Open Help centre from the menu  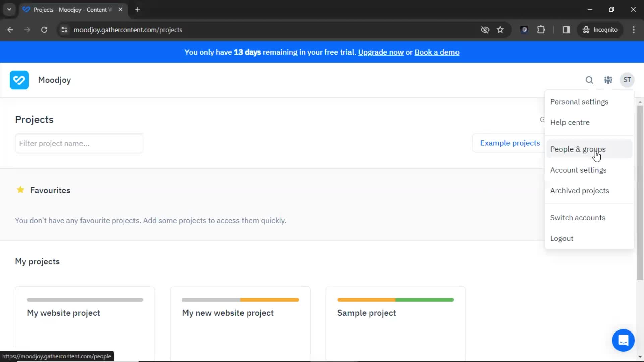coord(589,122)
